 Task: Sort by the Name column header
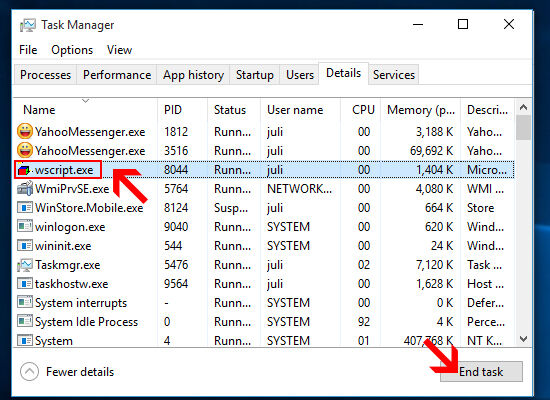85,109
